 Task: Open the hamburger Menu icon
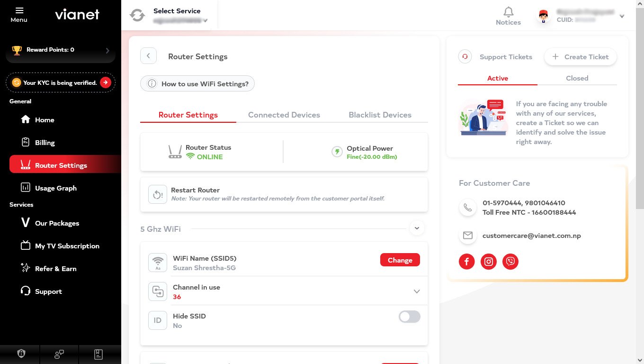click(19, 10)
